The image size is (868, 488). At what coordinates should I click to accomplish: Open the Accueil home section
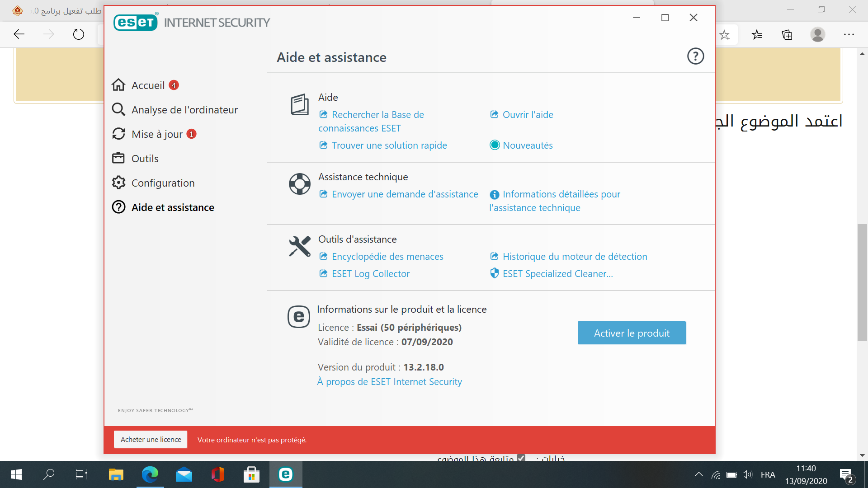(x=148, y=85)
